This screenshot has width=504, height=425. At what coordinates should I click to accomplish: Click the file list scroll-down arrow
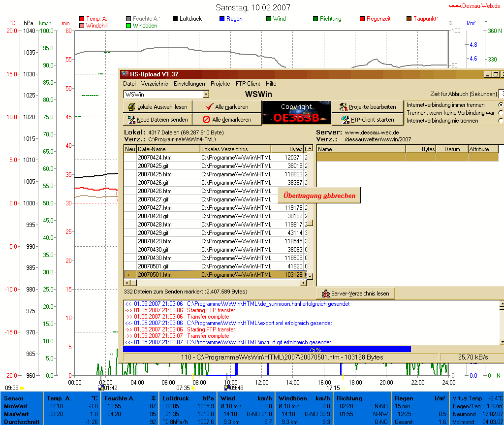(x=310, y=276)
